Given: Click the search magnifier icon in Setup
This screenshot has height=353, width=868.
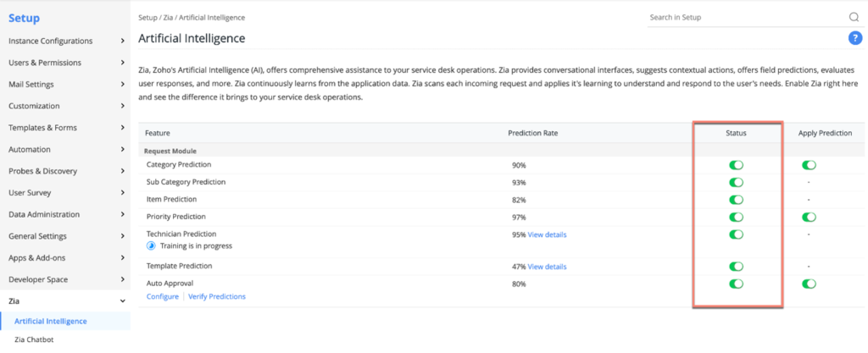Looking at the screenshot, I should [854, 17].
